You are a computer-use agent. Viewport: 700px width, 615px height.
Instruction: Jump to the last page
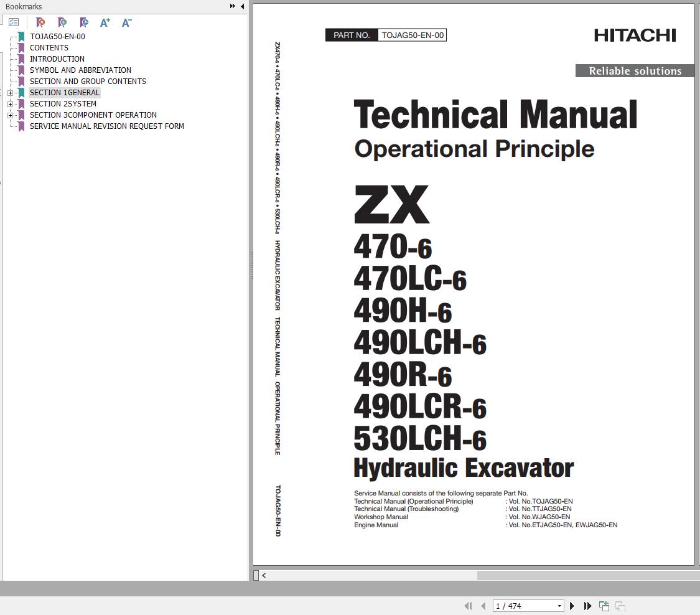tap(587, 606)
